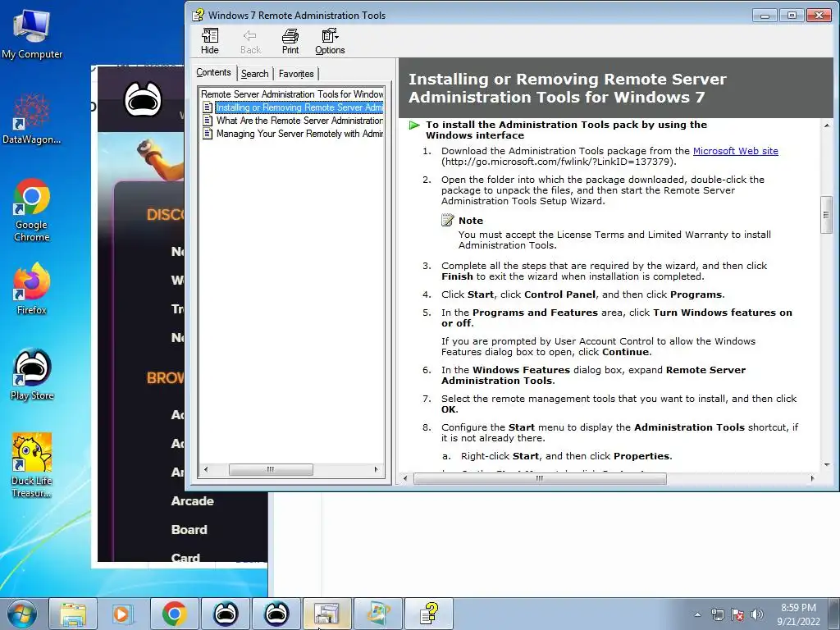Click second mascot app taskbar icon
840x630 pixels.
276,614
